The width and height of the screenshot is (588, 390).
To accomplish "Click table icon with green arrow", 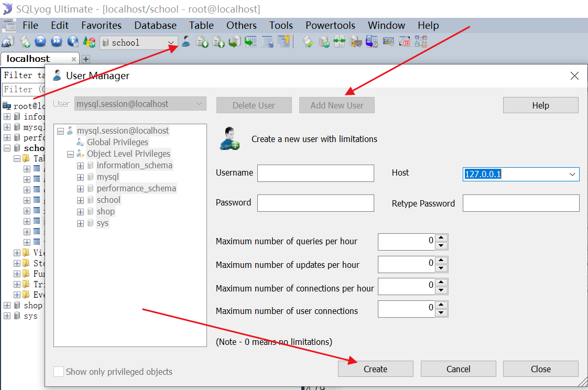I will (251, 41).
